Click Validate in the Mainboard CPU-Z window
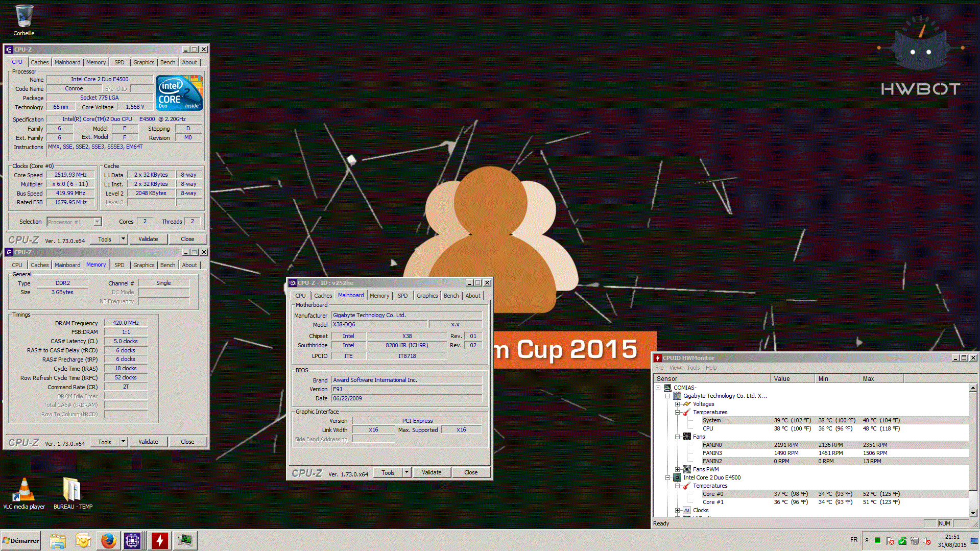Screen dimensions: 980x551 (432, 472)
